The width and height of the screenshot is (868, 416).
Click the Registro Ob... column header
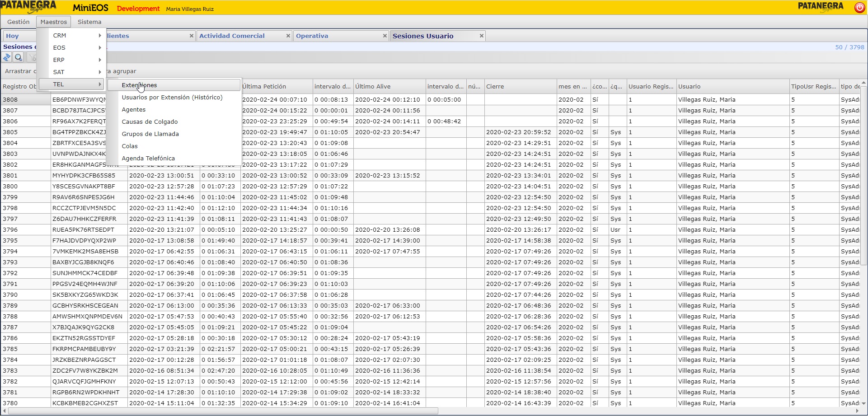click(19, 86)
